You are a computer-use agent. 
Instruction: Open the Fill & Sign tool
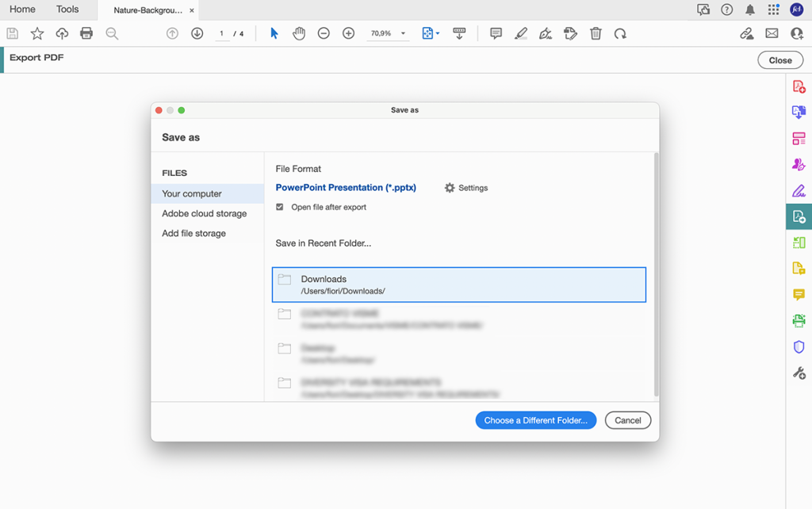(799, 163)
